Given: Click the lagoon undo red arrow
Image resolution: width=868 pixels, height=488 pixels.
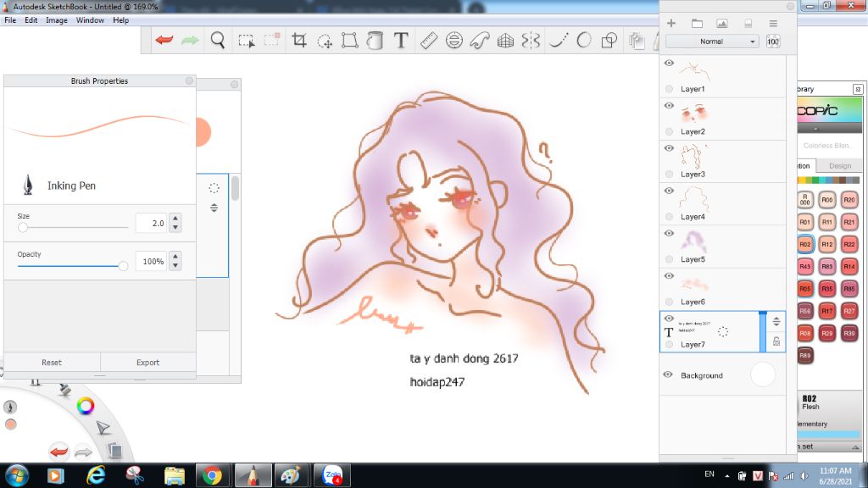Looking at the screenshot, I should (x=58, y=452).
